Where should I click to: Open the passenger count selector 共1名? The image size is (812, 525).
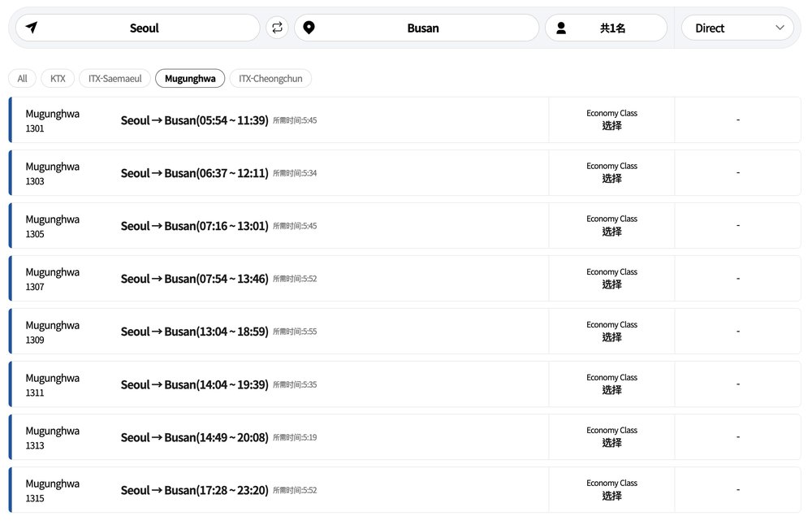coord(612,28)
